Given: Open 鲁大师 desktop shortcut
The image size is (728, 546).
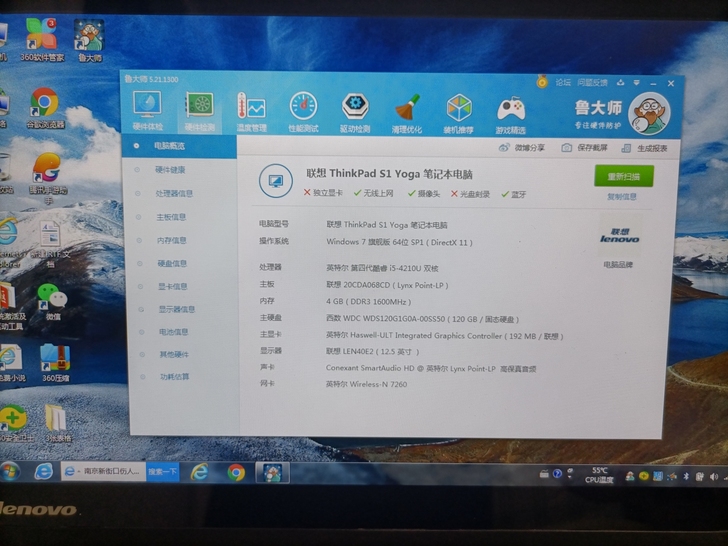Looking at the screenshot, I should 89,41.
